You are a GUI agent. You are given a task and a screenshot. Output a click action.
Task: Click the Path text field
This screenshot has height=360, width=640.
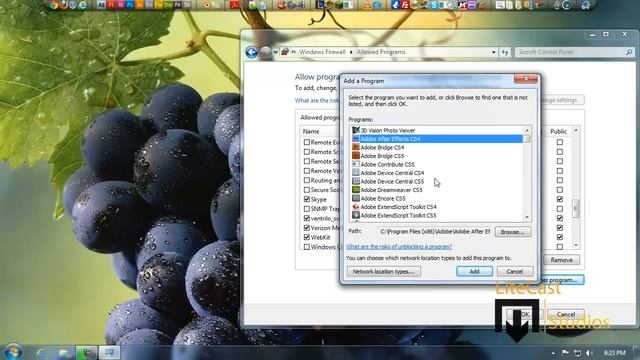pos(435,231)
